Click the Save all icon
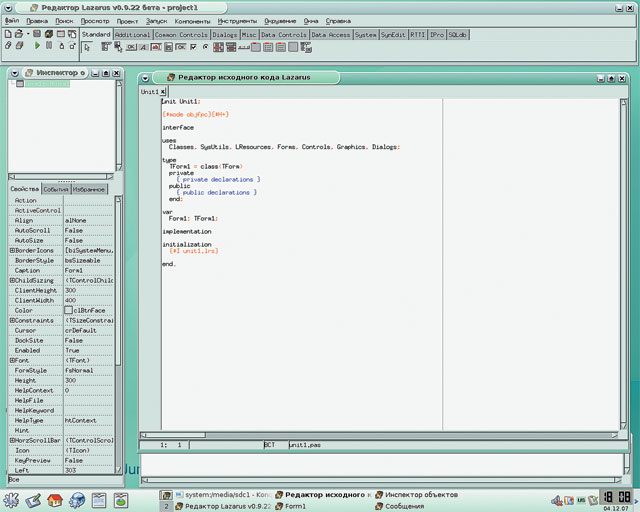The image size is (640, 512). 49,34
